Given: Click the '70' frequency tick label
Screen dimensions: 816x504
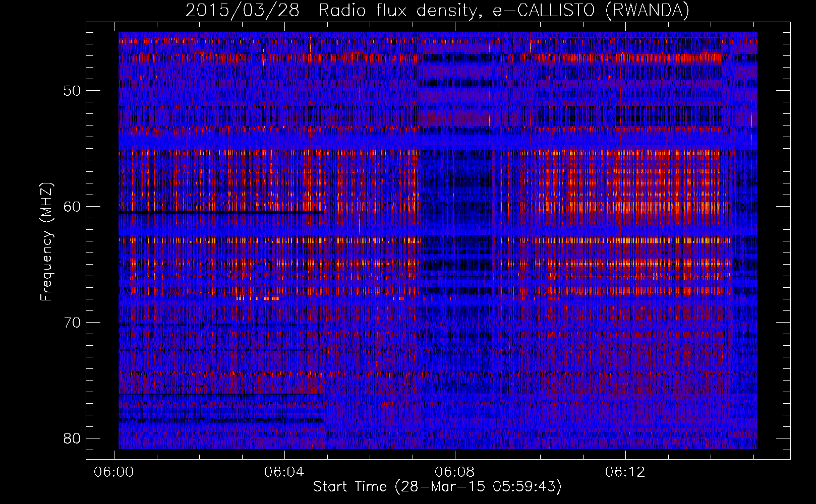Looking at the screenshot, I should pyautogui.click(x=72, y=323).
